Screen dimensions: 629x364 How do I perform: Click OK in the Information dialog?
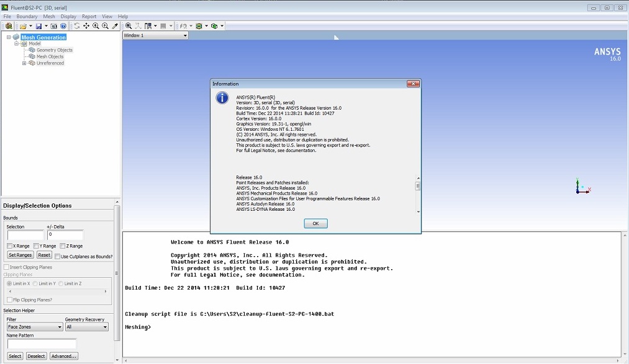pyautogui.click(x=315, y=223)
